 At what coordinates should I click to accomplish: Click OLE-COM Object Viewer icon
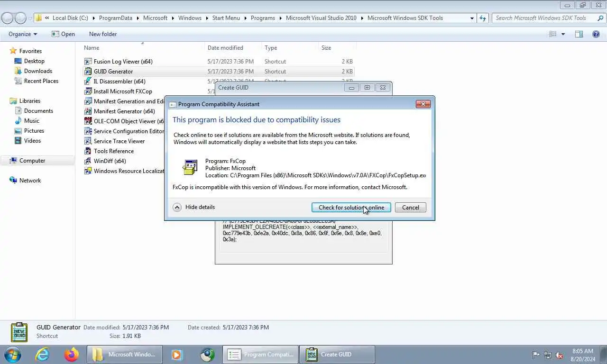coord(88,121)
